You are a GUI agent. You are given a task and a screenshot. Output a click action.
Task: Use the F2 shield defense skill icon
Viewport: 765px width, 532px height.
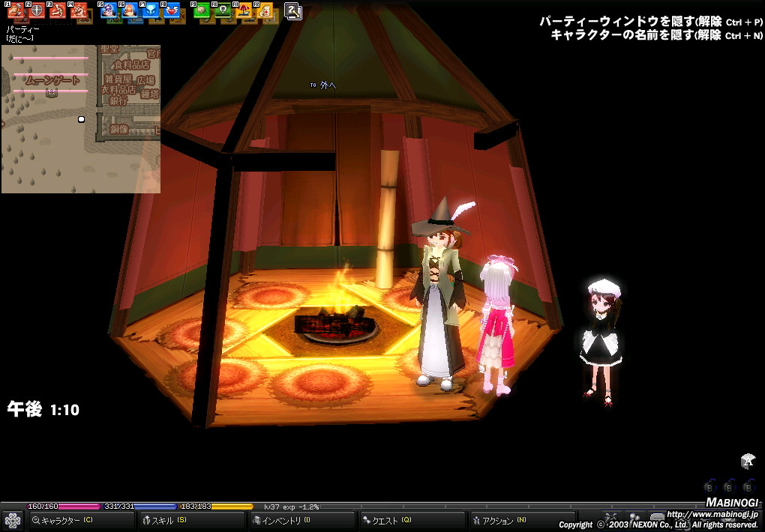[36, 10]
